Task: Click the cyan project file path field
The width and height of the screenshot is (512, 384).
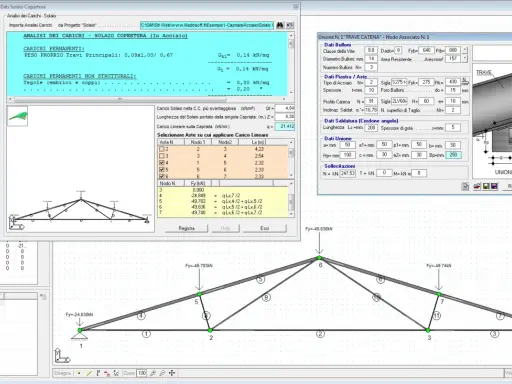Action: (x=207, y=25)
